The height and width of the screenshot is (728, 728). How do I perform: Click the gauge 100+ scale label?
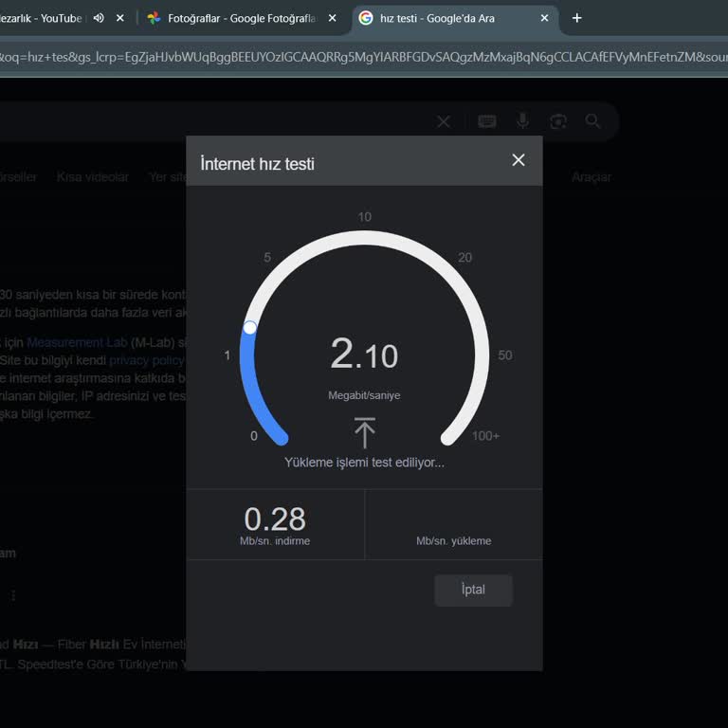click(x=485, y=436)
